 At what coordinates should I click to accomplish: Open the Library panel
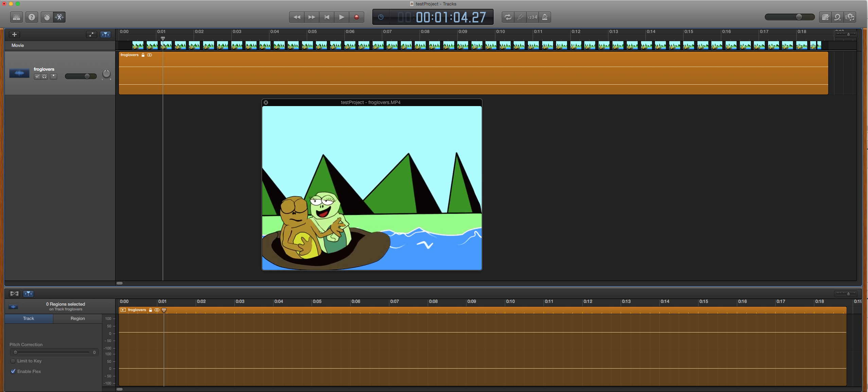[x=16, y=17]
